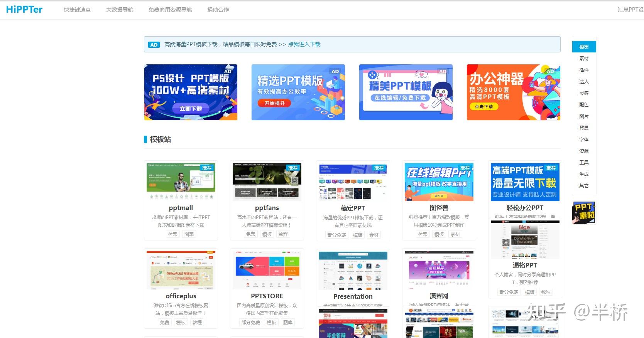Select 素材 in the right sidebar
Image resolution: width=644 pixels, height=338 pixels.
(584, 59)
